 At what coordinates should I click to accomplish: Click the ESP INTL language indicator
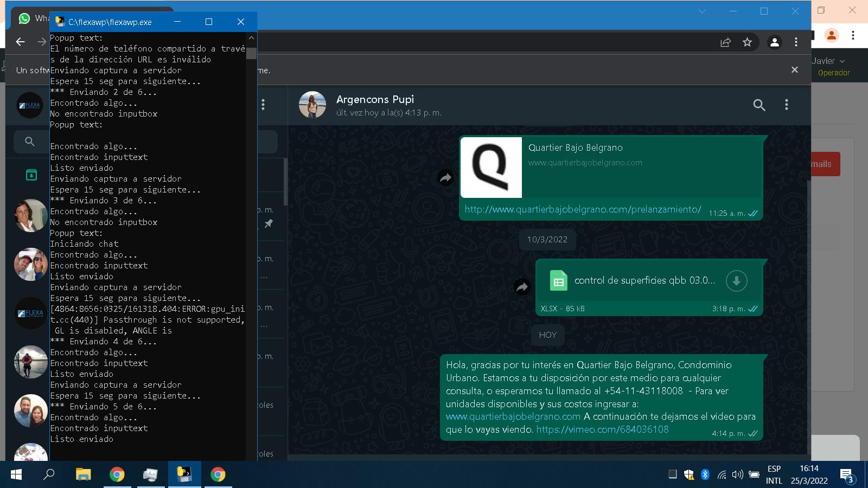(x=774, y=474)
